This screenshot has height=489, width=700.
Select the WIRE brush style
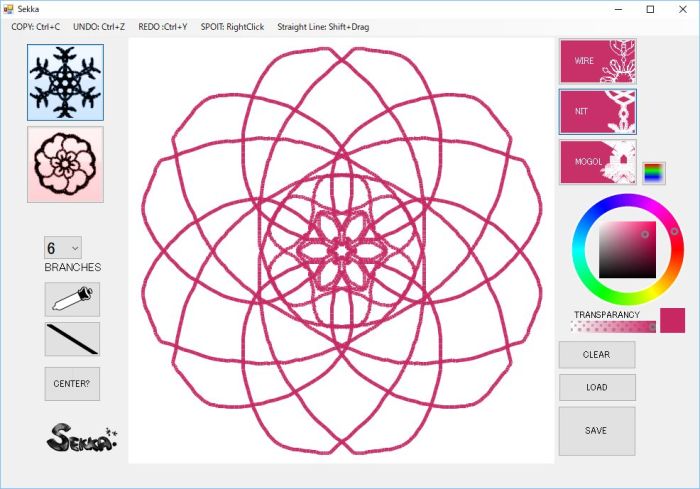tap(597, 61)
